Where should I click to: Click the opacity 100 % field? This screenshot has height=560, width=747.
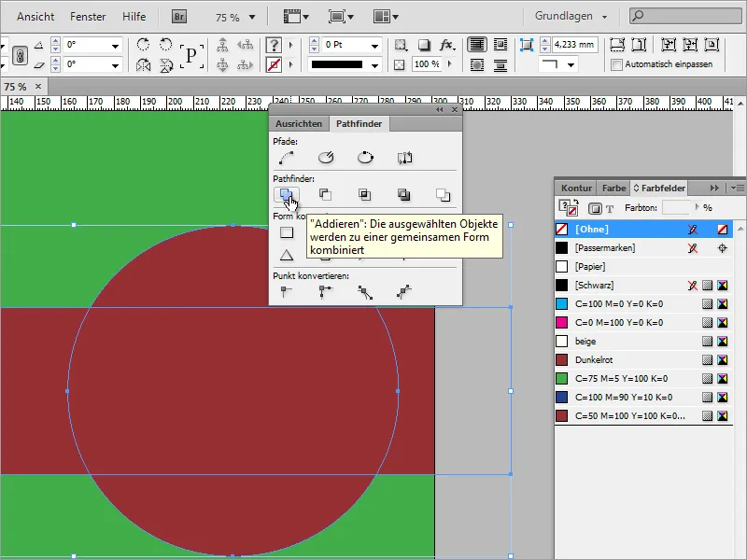pyautogui.click(x=427, y=64)
